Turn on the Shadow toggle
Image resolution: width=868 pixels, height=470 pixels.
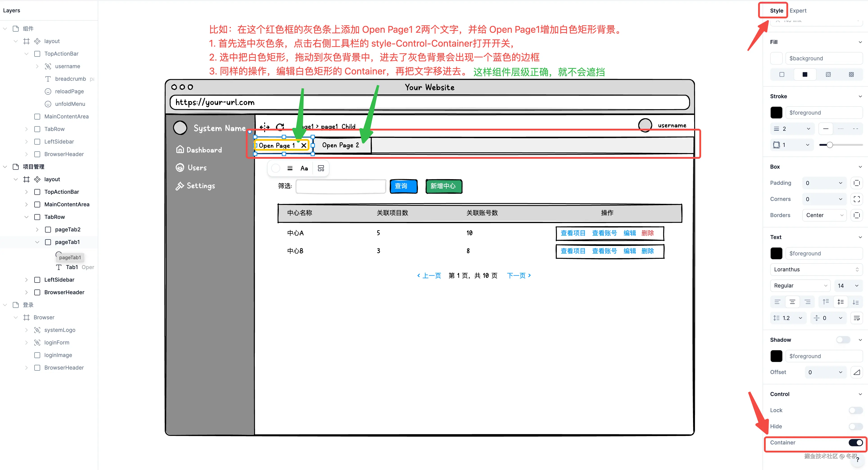(843, 340)
